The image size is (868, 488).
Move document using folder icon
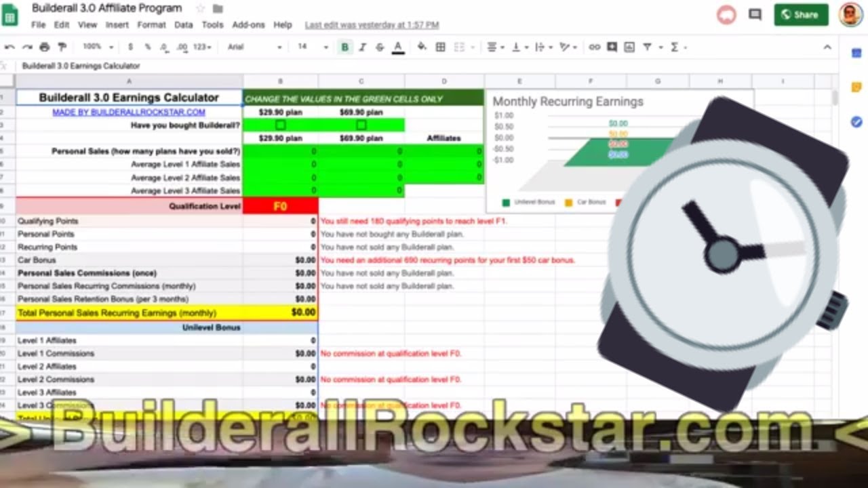pos(218,9)
